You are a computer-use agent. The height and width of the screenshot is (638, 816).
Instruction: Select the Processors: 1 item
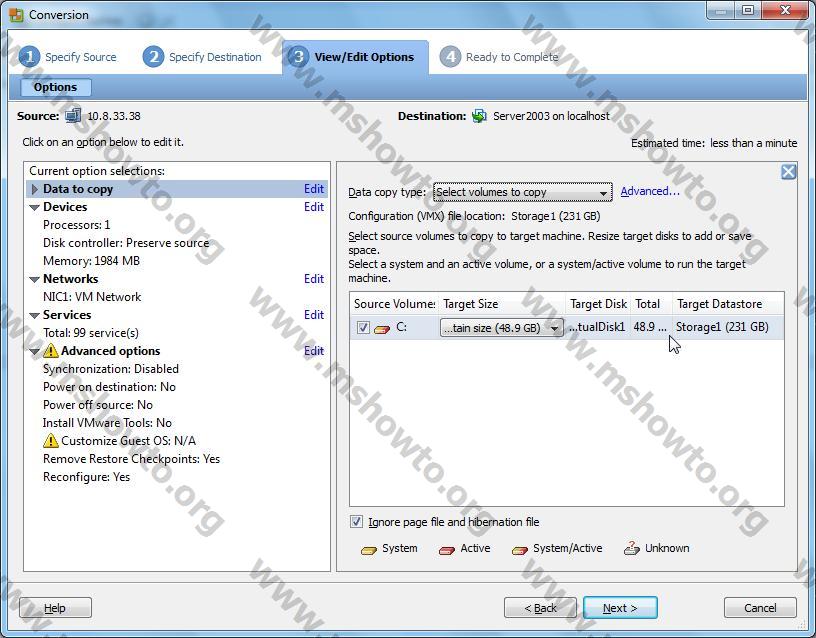(x=76, y=225)
